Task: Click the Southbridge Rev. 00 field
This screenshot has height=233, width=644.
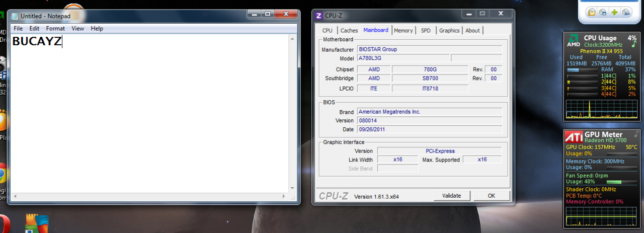Action: [x=494, y=79]
